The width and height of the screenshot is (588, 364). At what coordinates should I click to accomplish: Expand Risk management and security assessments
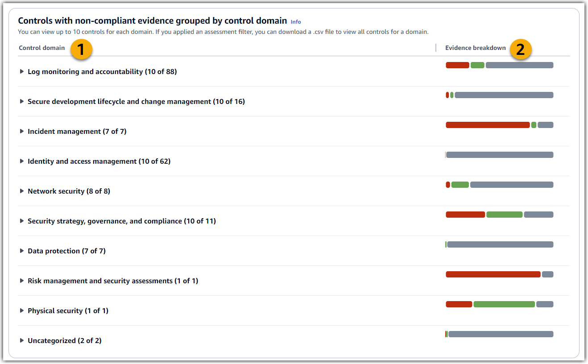[x=22, y=281]
